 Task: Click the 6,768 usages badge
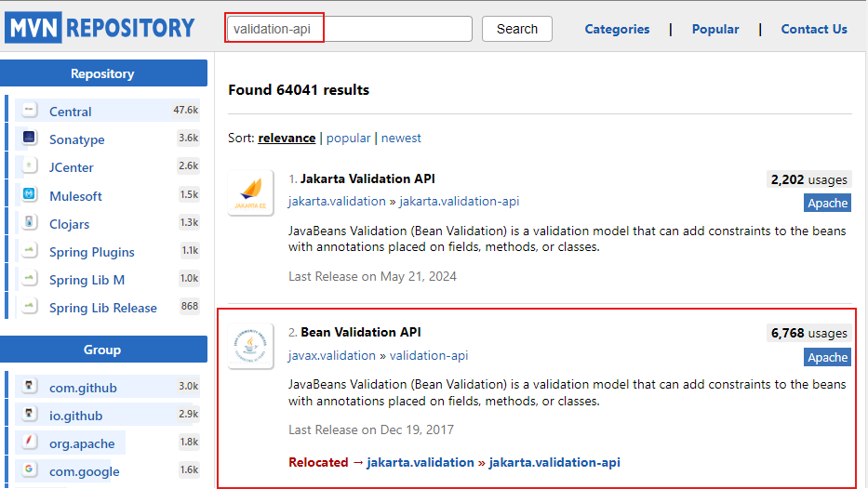click(808, 333)
